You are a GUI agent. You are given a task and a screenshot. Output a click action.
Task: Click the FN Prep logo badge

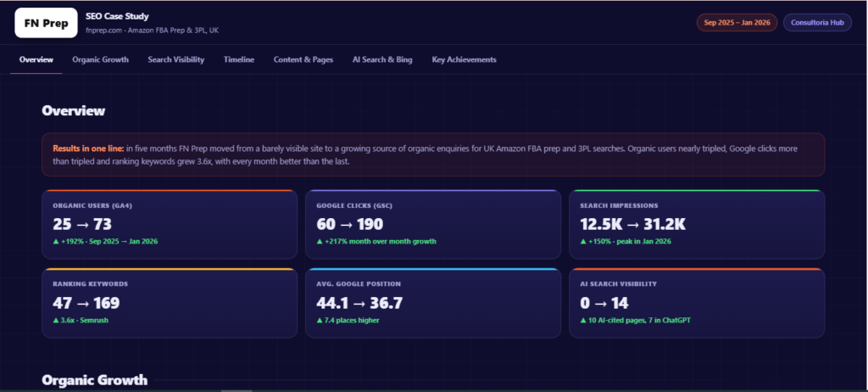point(46,23)
